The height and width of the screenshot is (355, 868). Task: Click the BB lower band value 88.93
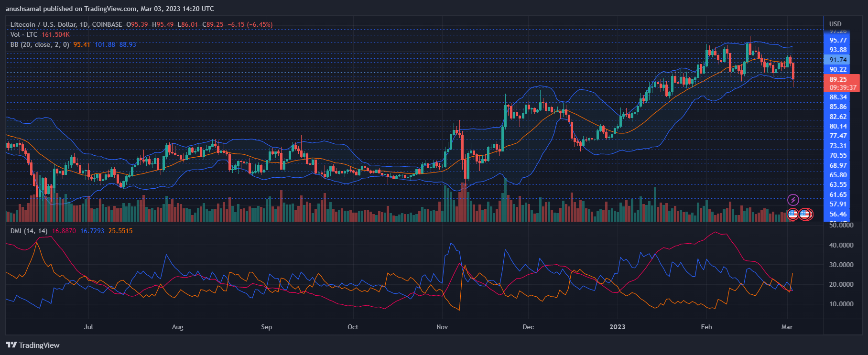[x=128, y=44]
